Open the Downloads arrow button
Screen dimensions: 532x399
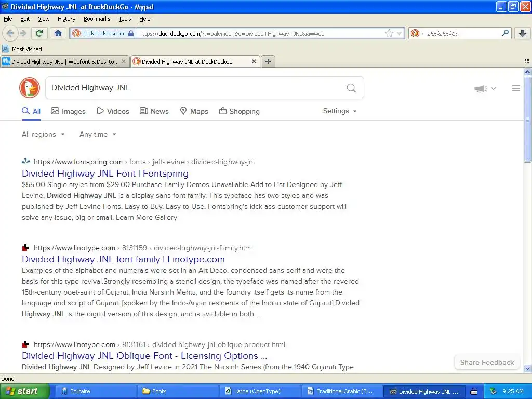(x=523, y=33)
